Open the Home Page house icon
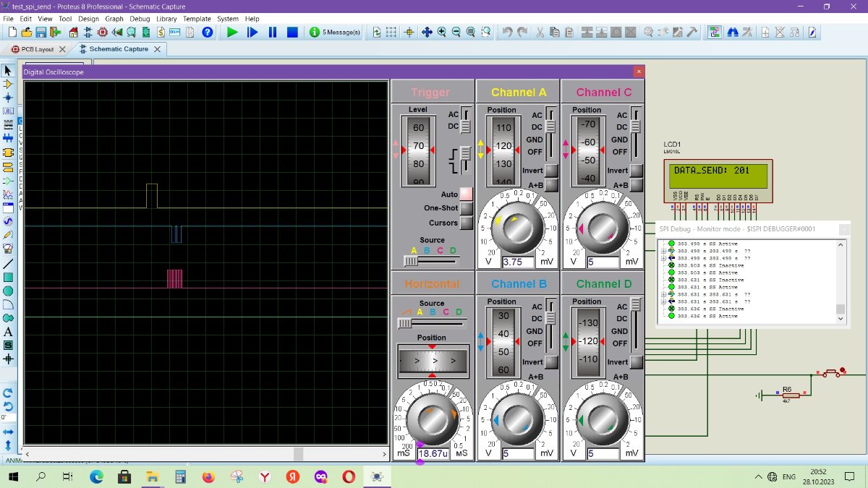Screen dimensions: 868x488 (x=73, y=32)
